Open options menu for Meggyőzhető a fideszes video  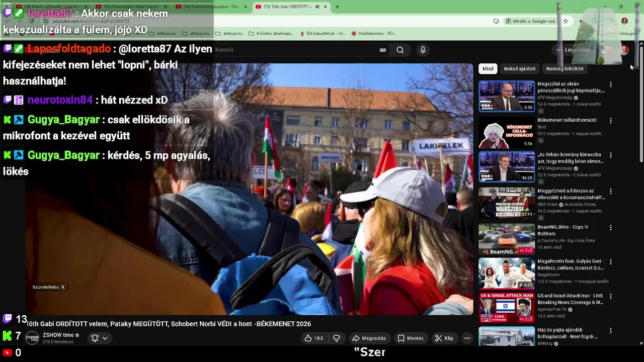(x=611, y=192)
